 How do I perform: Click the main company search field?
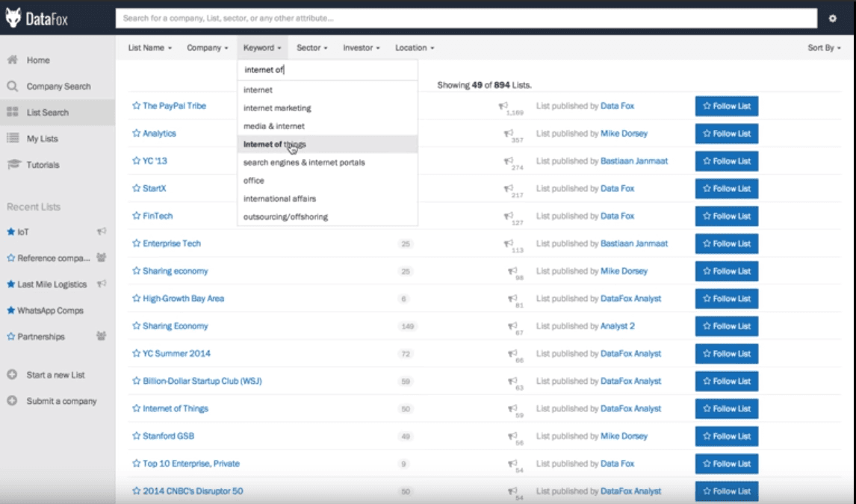tap(466, 18)
